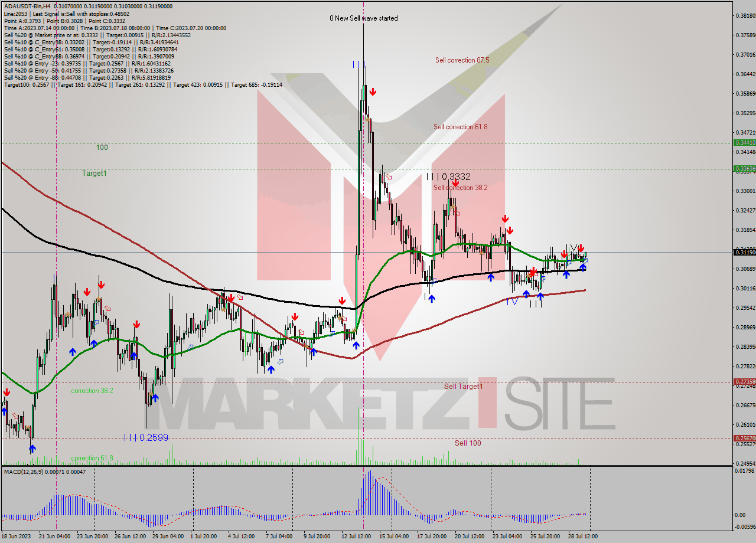Screen dimensions: 756x543
Task: Click the '15 Jul 04:00' time label
Action: (x=393, y=537)
